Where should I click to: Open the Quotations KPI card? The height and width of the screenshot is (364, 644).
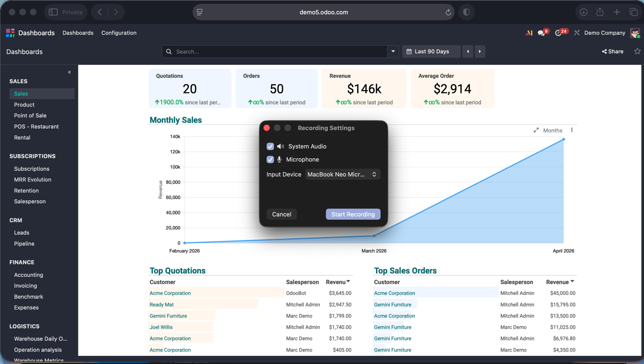point(190,88)
